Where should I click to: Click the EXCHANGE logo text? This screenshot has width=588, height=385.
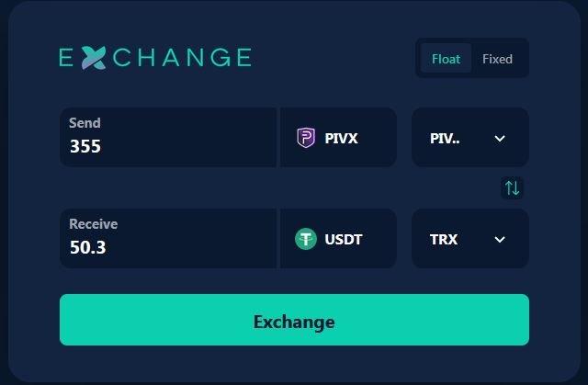(154, 58)
